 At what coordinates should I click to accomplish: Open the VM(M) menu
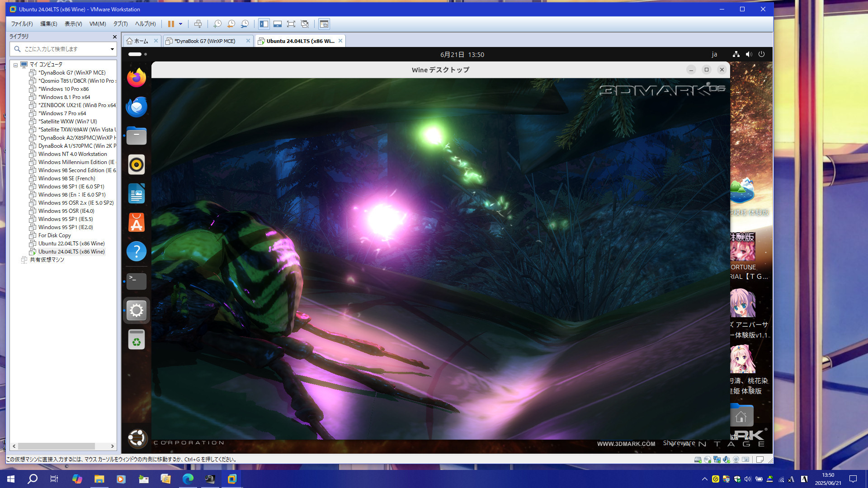point(98,24)
